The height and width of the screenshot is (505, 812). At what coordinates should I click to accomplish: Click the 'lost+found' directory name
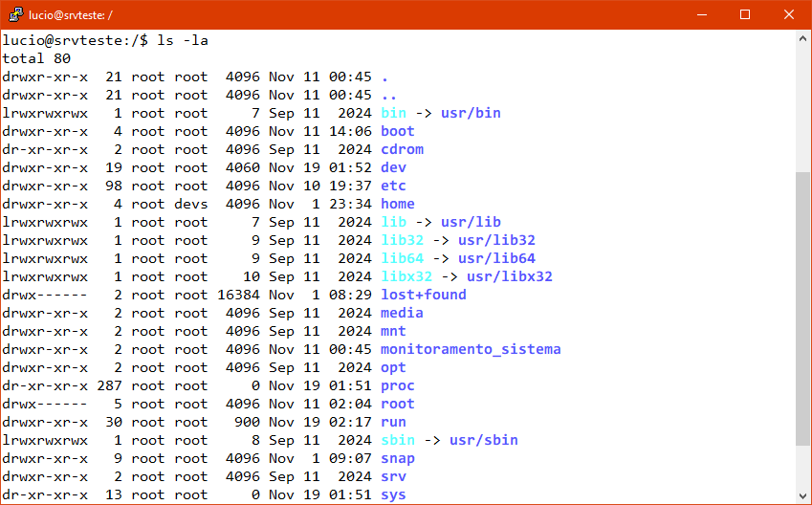coord(424,295)
